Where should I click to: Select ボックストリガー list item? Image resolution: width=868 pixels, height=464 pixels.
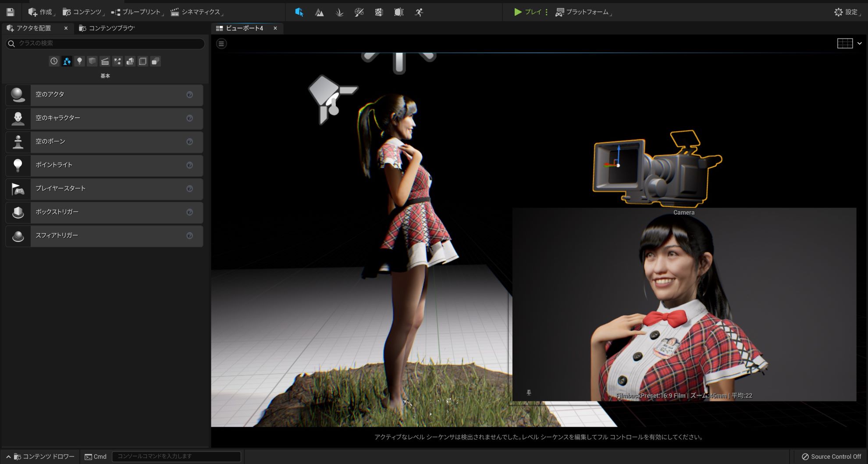[104, 213]
